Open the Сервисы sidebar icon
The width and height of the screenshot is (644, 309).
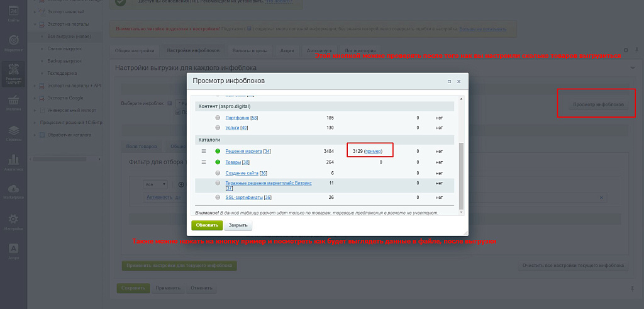pyautogui.click(x=13, y=133)
